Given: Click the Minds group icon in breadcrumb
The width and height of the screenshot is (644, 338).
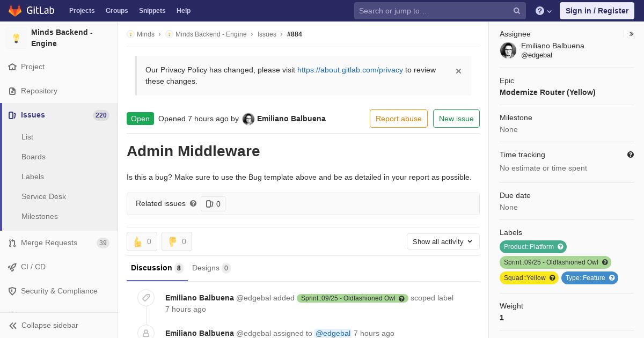Looking at the screenshot, I should (x=130, y=34).
